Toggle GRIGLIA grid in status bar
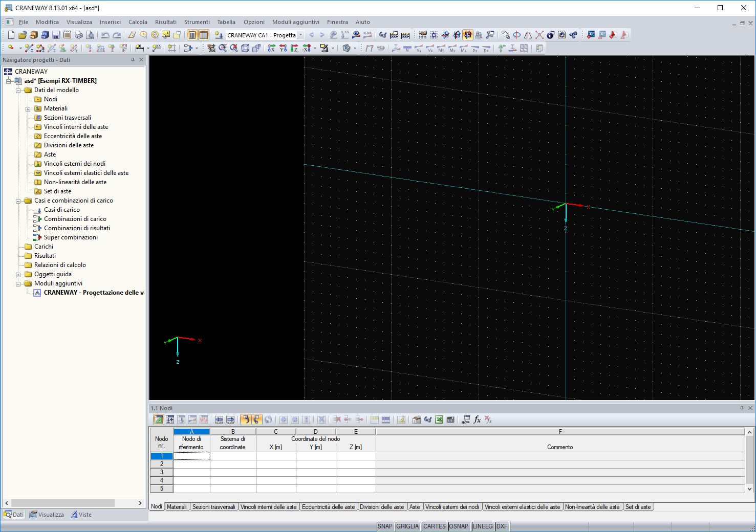The width and height of the screenshot is (756, 532). pyautogui.click(x=407, y=526)
